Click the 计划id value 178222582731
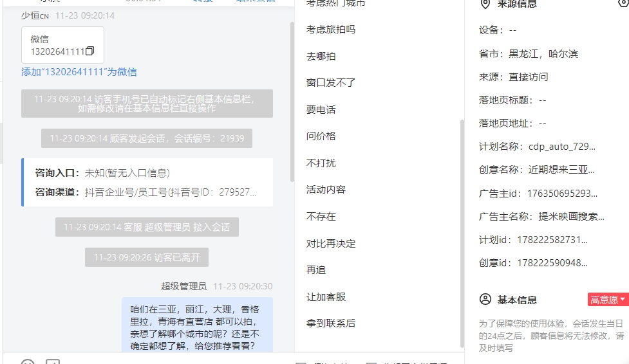 coord(552,240)
